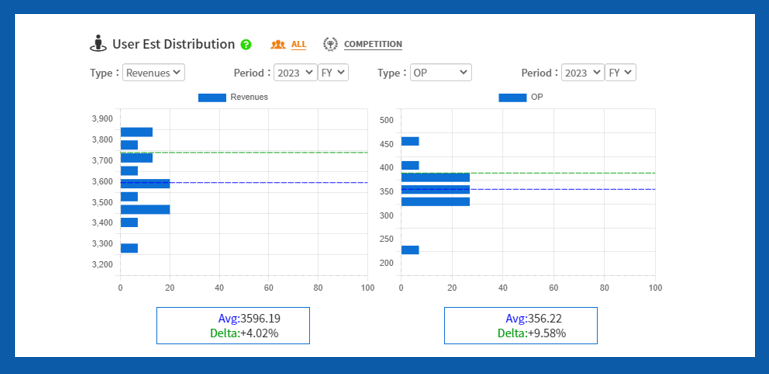Switch to the COMPETITION tab
The height and width of the screenshot is (374, 769).
click(x=373, y=44)
